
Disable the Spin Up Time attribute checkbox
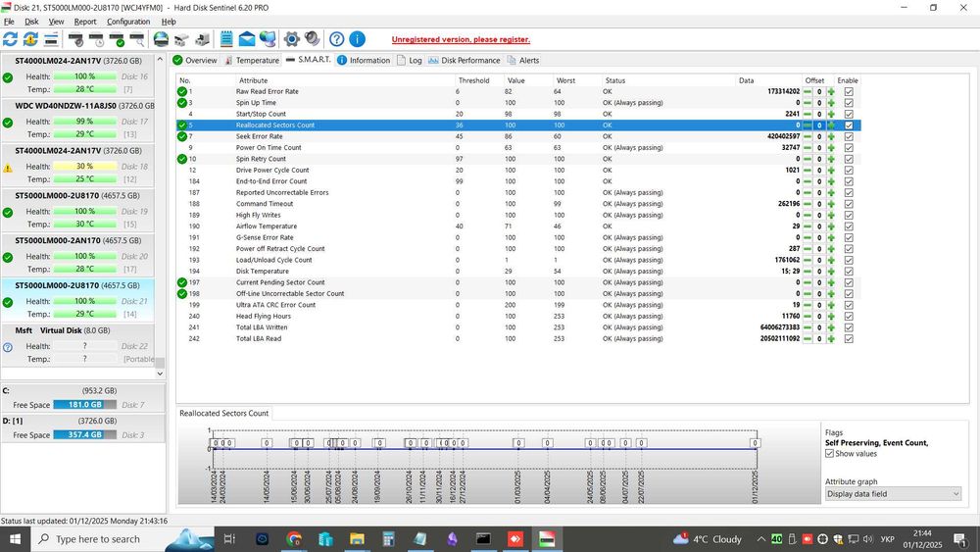(x=849, y=103)
